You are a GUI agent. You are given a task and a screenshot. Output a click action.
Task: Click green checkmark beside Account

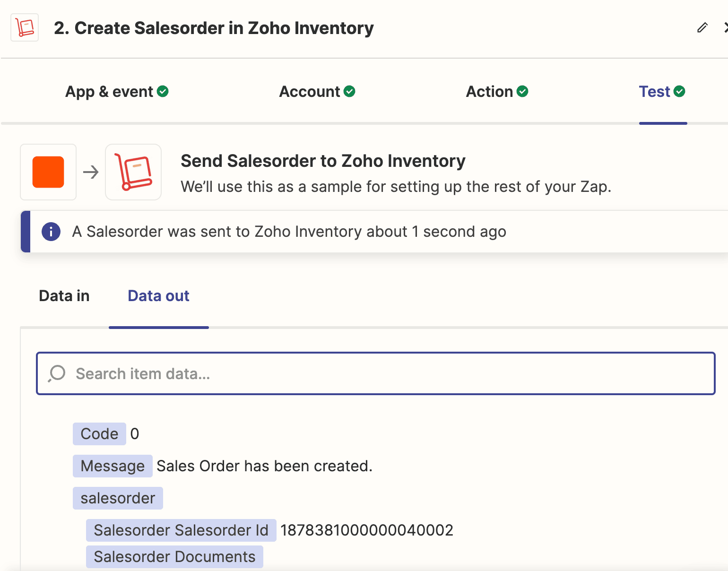pos(349,91)
